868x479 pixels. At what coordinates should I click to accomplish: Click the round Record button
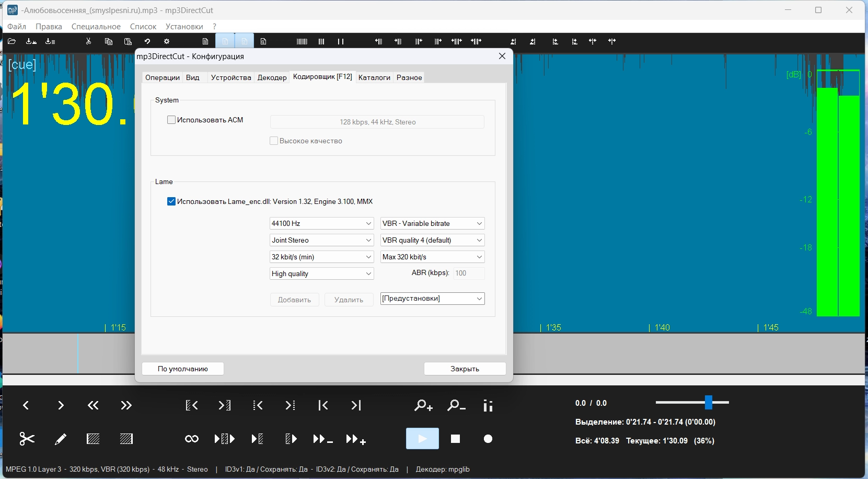click(x=488, y=439)
